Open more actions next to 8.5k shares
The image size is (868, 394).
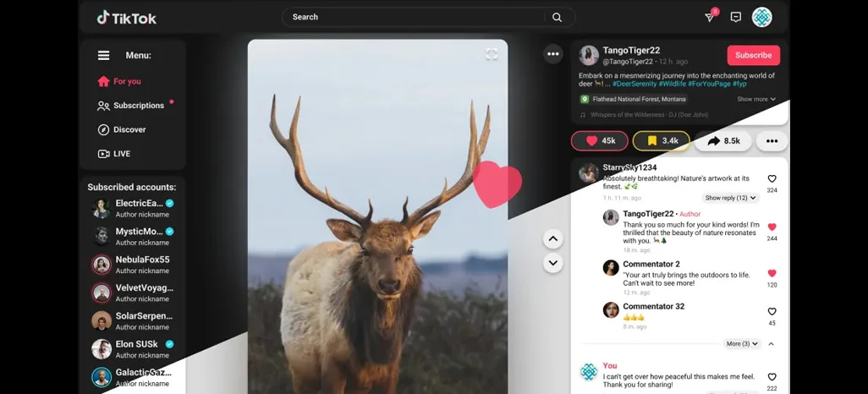[x=772, y=141]
